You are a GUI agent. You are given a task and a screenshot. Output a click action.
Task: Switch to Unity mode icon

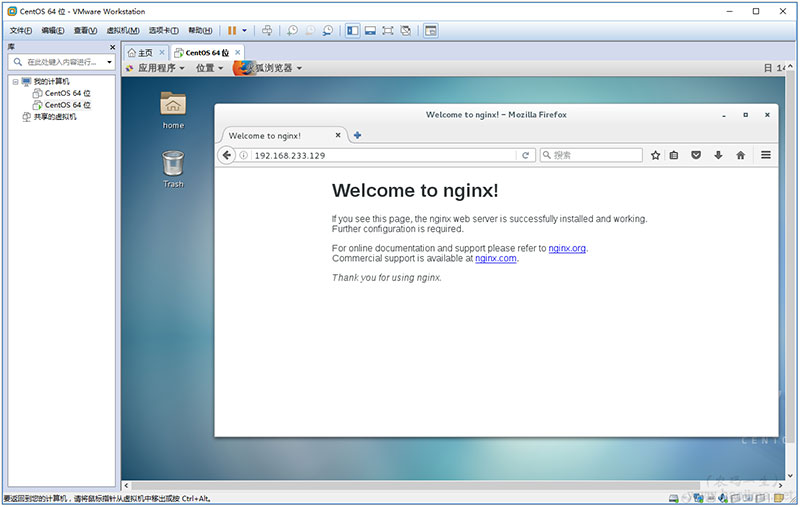[x=406, y=31]
